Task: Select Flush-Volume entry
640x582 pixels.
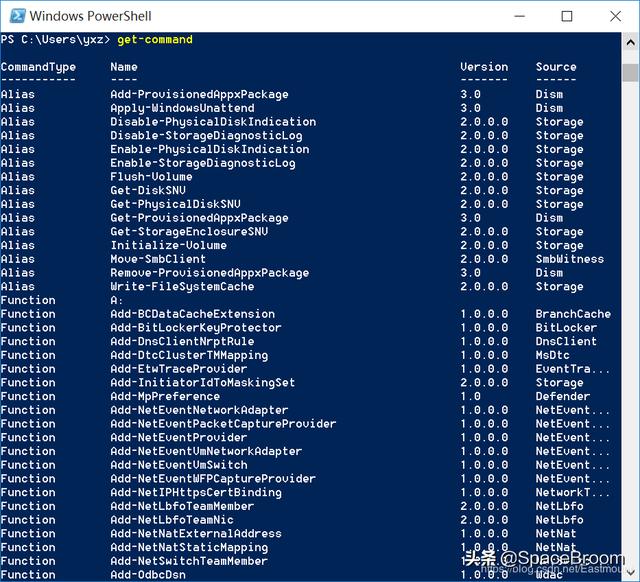Action: pyautogui.click(x=151, y=177)
